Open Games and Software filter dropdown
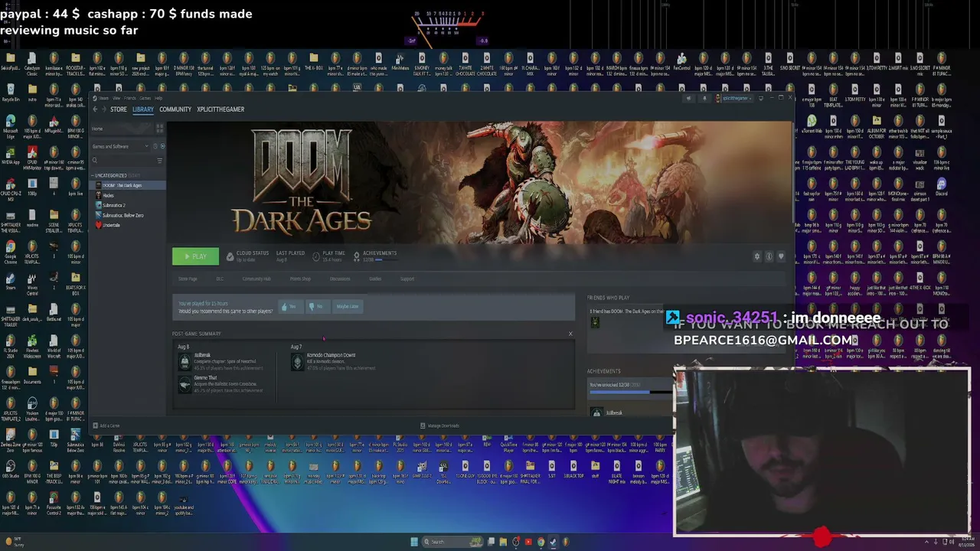The width and height of the screenshot is (980, 551). (x=121, y=146)
